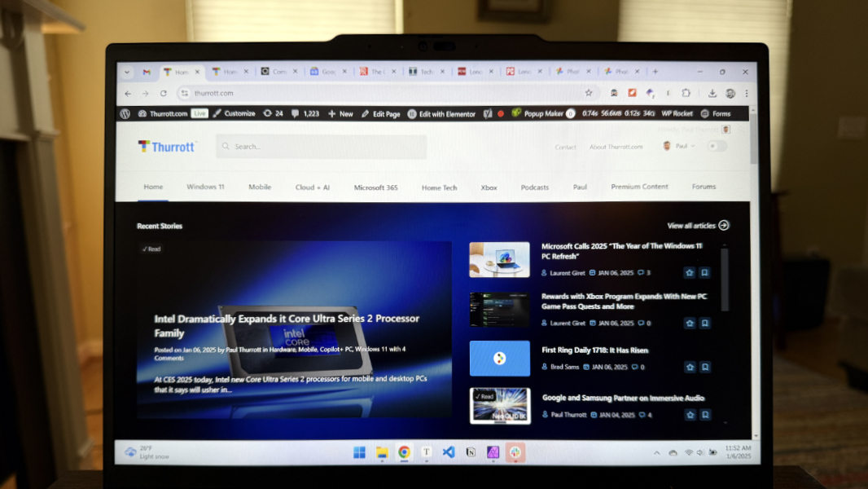The height and width of the screenshot is (489, 868).
Task: Bookmark the Rewards with Xbox Program article
Action: (x=705, y=323)
